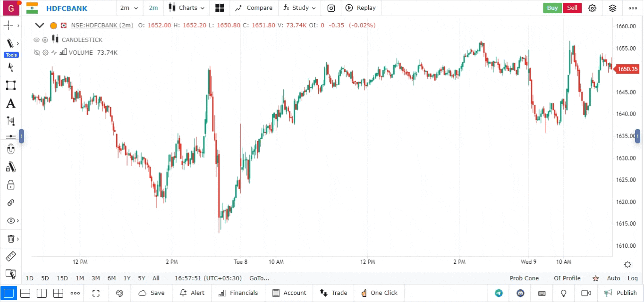The image size is (644, 302).
Task: Open the Study indicators dropdown
Action: (x=300, y=8)
